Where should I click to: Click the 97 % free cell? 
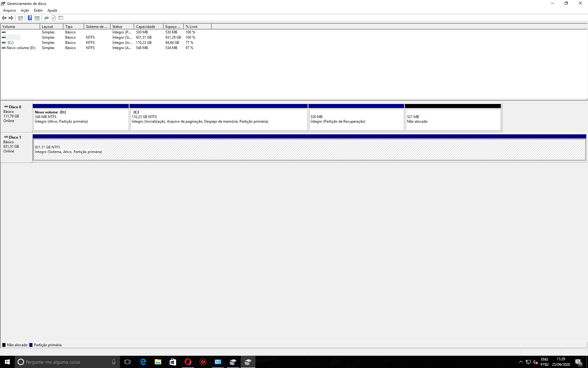[x=189, y=48]
